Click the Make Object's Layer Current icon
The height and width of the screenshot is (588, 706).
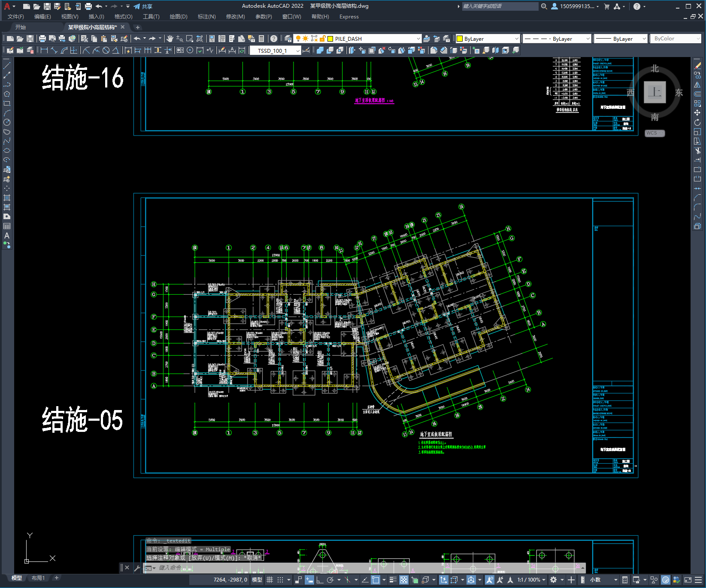coord(427,39)
